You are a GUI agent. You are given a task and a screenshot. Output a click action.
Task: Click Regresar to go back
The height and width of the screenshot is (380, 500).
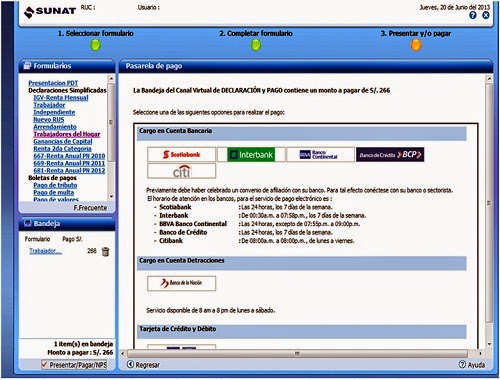click(143, 365)
